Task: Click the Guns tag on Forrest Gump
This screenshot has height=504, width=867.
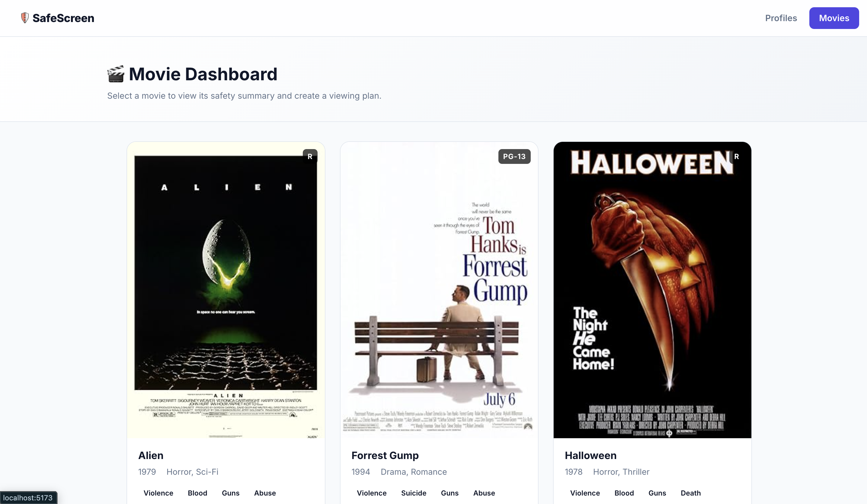Action: pos(450,493)
